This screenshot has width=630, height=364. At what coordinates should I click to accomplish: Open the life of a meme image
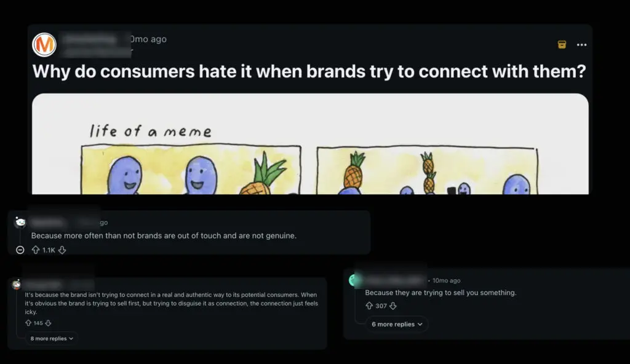pyautogui.click(x=310, y=144)
